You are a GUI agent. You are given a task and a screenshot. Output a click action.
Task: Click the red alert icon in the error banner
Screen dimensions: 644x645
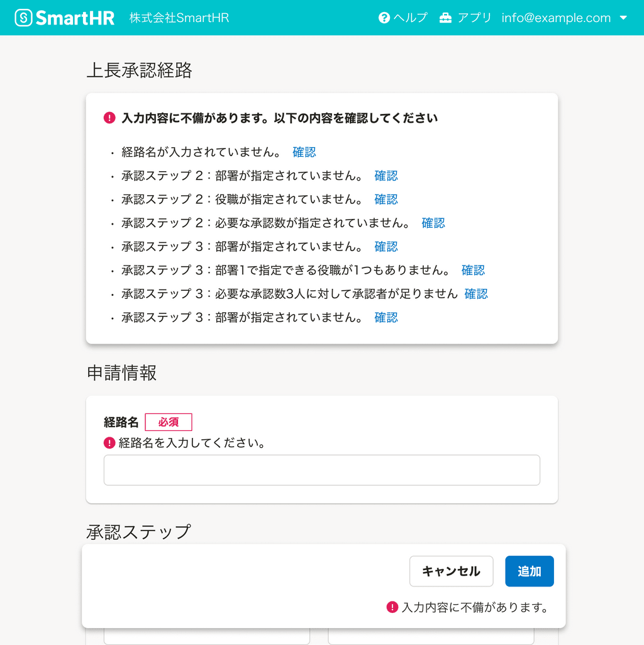(110, 118)
